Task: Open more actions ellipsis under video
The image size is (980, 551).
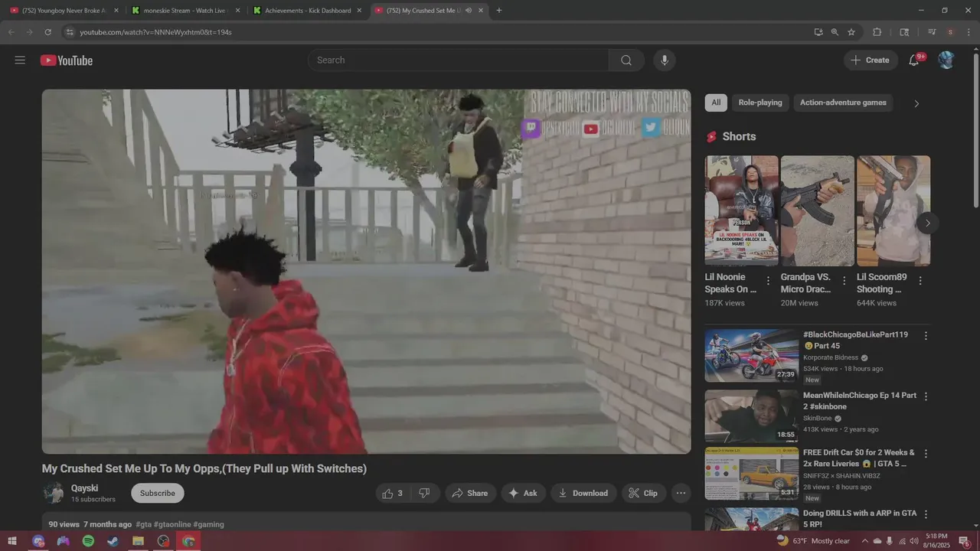Action: 681,494
